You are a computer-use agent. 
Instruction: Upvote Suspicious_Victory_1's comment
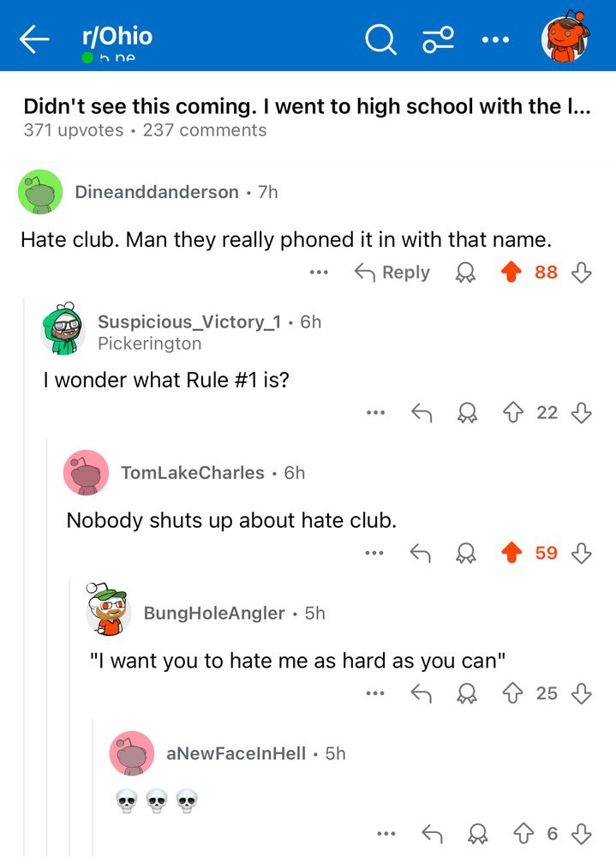click(512, 413)
